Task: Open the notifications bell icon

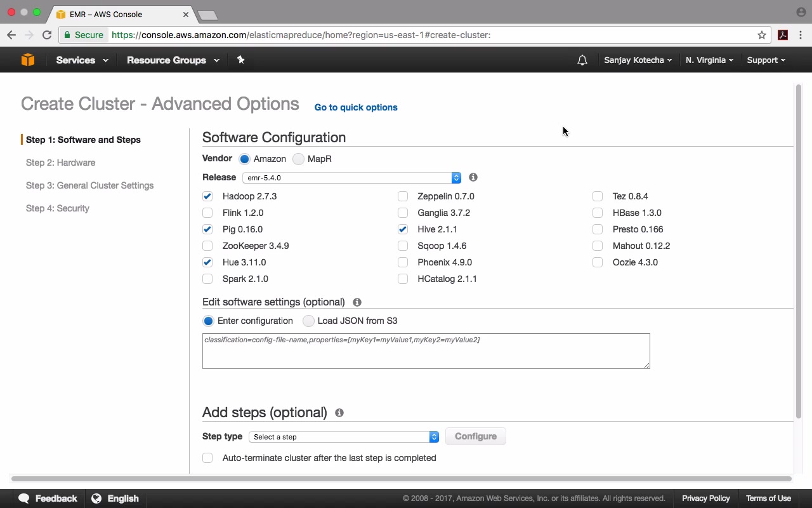Action: (x=582, y=60)
